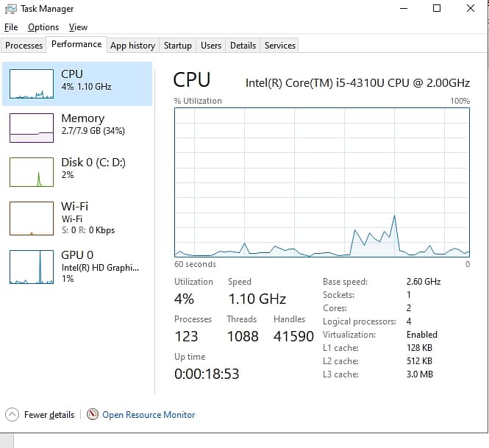
Task: Click the Open Resource Monitor link
Action: pos(149,415)
